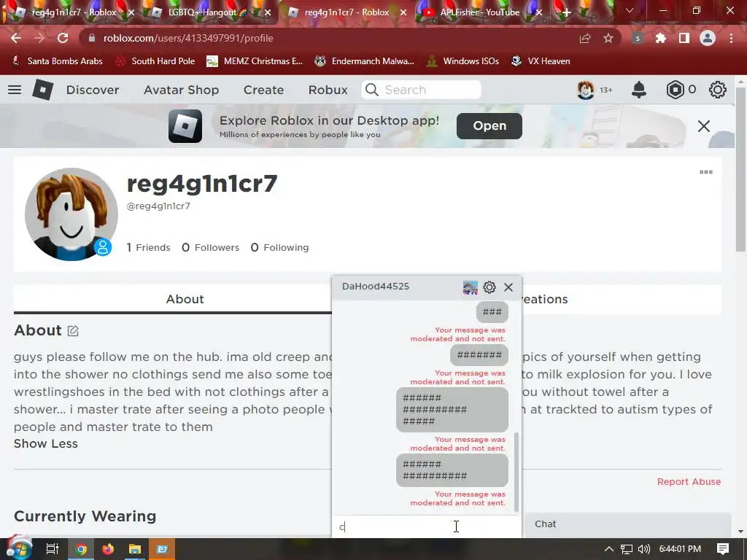The width and height of the screenshot is (747, 560).
Task: Close the DaHood44525 chat window
Action: tap(508, 287)
